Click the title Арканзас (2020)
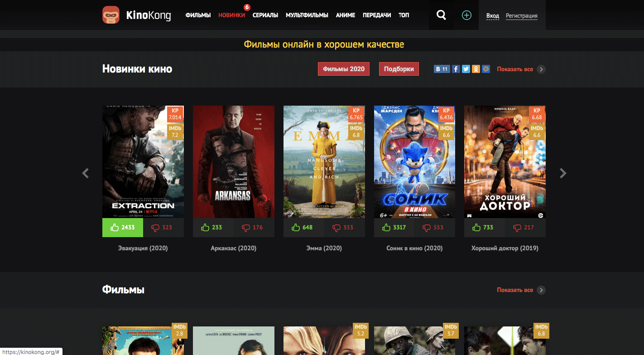The width and height of the screenshot is (644, 355). click(x=234, y=248)
